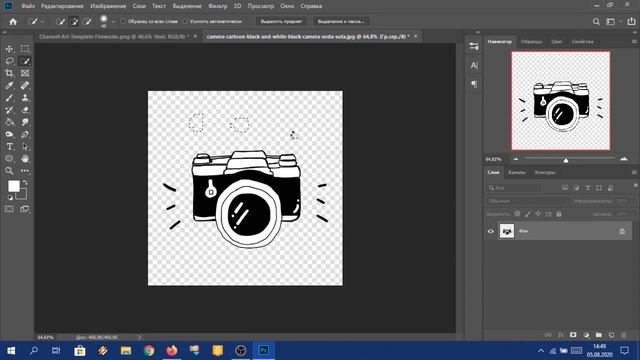Image resolution: width=640 pixels, height=360 pixels.
Task: Choose Add to Selection mode in options bar
Action: (74, 22)
